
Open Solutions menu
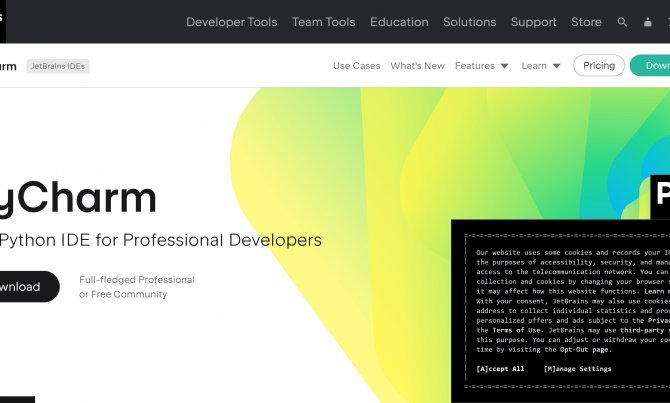click(470, 22)
